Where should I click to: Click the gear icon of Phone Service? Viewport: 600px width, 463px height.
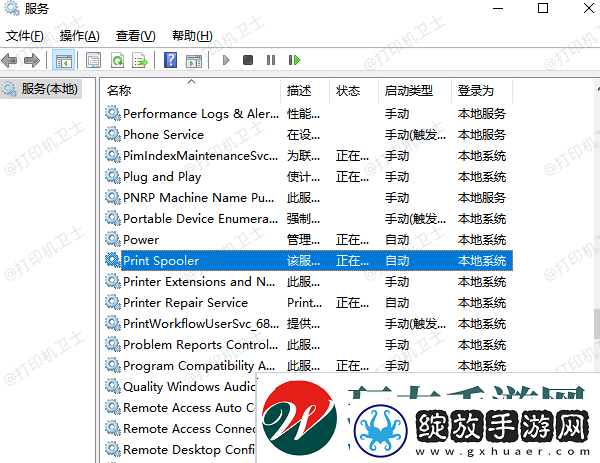click(x=112, y=134)
